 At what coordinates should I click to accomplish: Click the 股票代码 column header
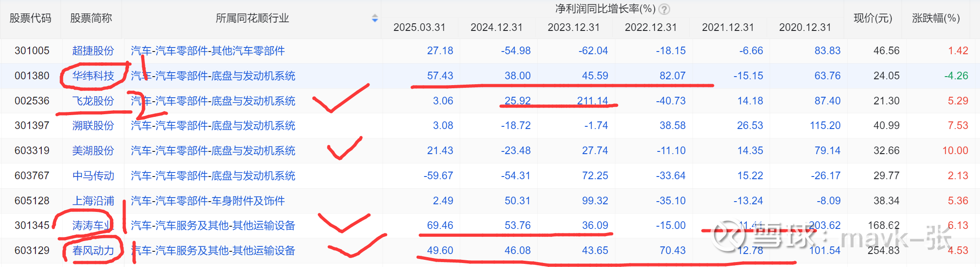30,18
